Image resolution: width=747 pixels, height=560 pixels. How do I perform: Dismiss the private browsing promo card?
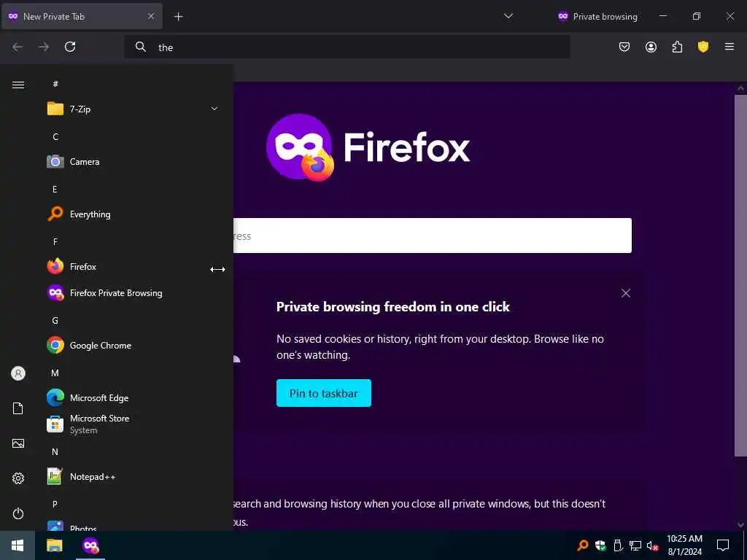pyautogui.click(x=625, y=293)
